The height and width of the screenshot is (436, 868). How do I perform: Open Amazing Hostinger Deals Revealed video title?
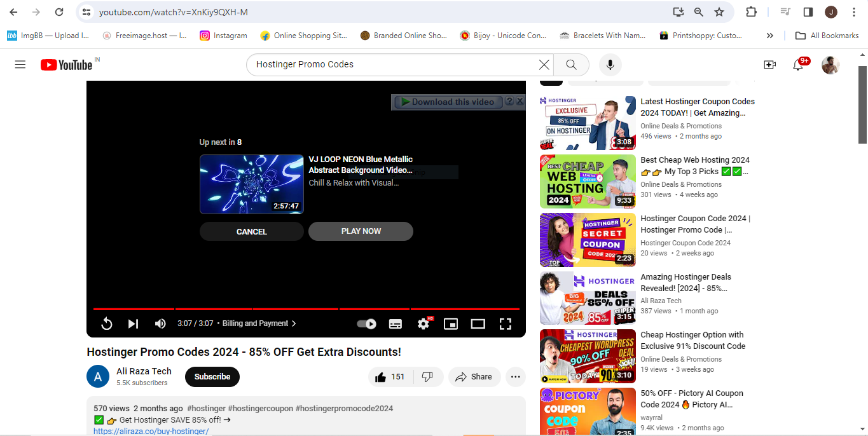click(x=685, y=282)
